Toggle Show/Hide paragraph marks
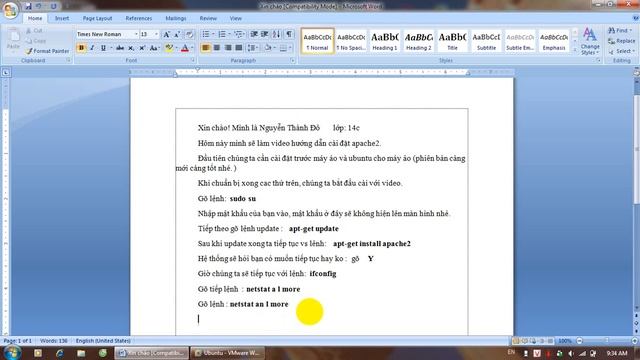 click(289, 34)
